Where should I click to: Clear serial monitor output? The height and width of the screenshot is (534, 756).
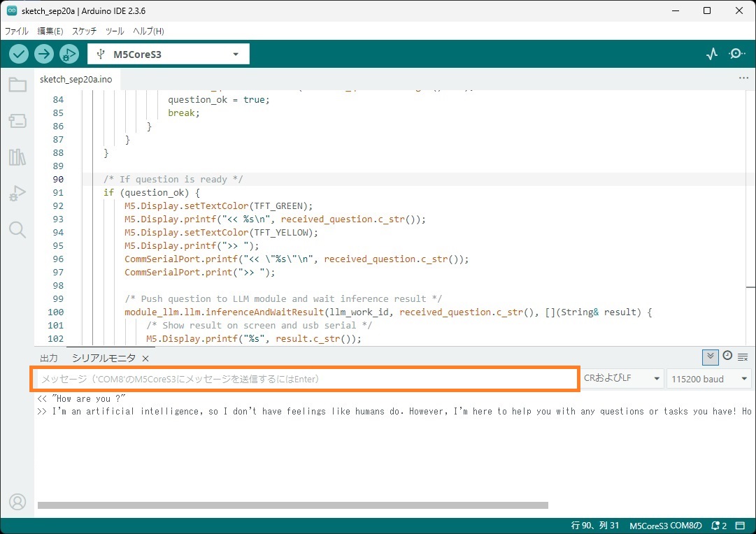click(x=743, y=356)
